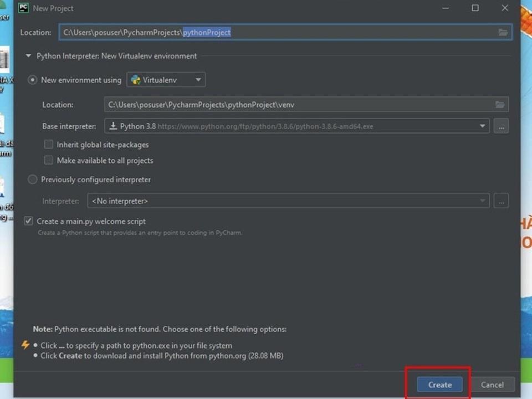532x399 pixels.
Task: Browse for the venv Location folder
Action: [x=500, y=104]
